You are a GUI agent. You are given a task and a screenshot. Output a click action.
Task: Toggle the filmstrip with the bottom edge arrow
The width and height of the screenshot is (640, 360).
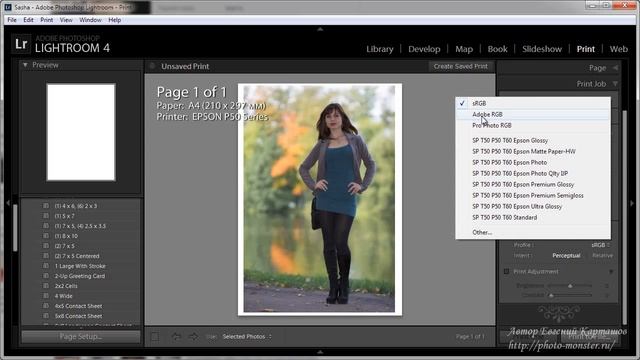[320, 352]
